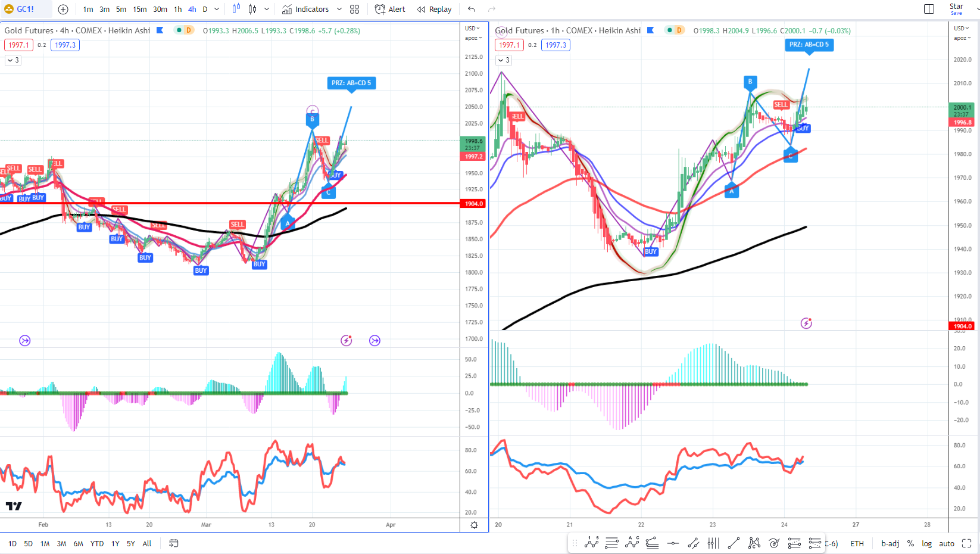Screen dimensions: 980x554
Task: Switch to the 1h timeframe
Action: tap(178, 9)
